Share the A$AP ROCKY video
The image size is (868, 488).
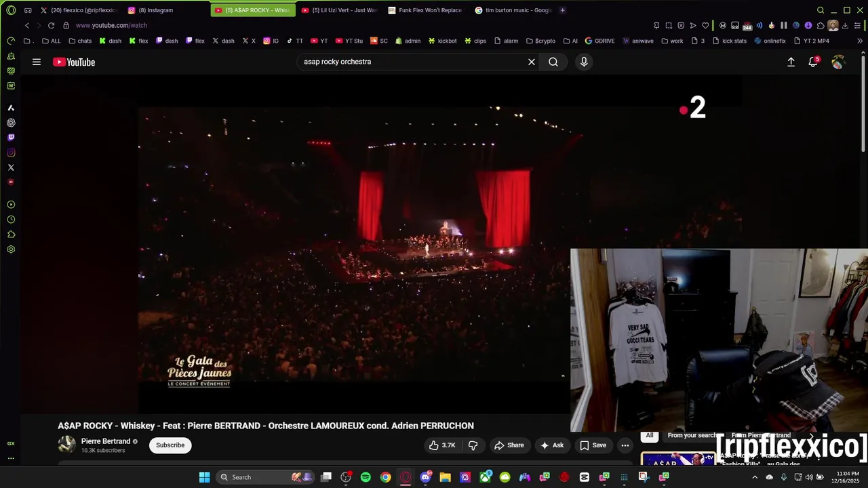click(x=509, y=445)
